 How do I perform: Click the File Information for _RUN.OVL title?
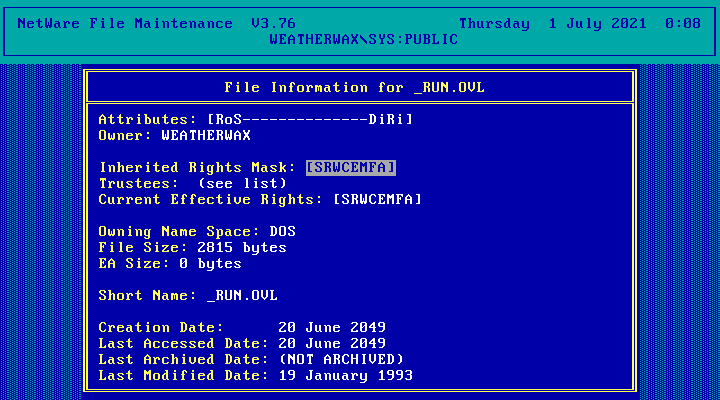(x=359, y=87)
